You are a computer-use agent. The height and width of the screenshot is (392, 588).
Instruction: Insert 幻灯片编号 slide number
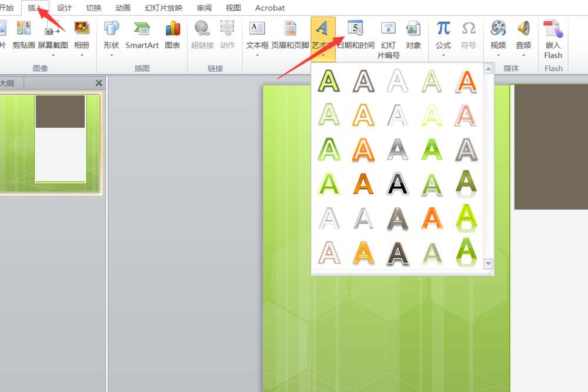tap(388, 39)
